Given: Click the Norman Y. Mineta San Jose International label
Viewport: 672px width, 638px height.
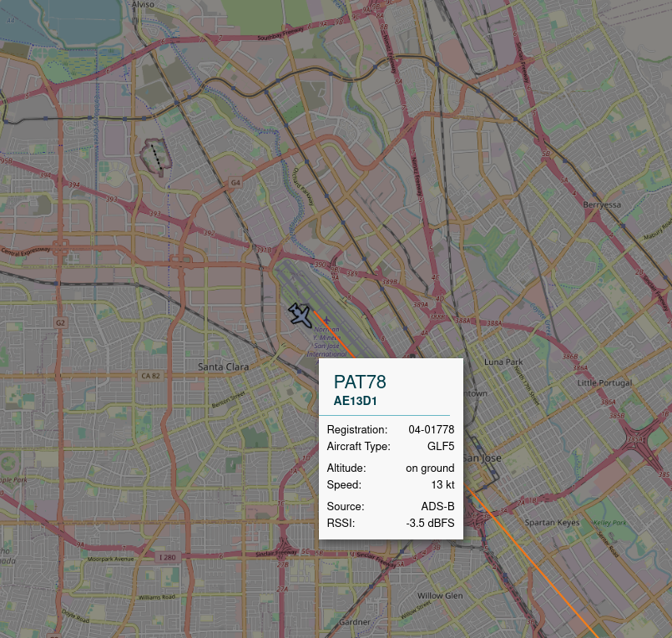Looking at the screenshot, I should 326,342.
